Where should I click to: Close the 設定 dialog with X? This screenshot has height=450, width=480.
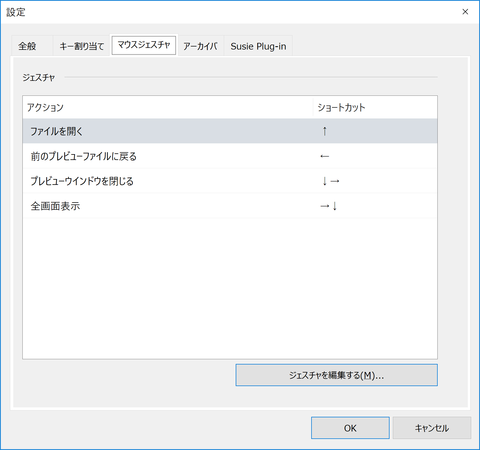tap(465, 12)
